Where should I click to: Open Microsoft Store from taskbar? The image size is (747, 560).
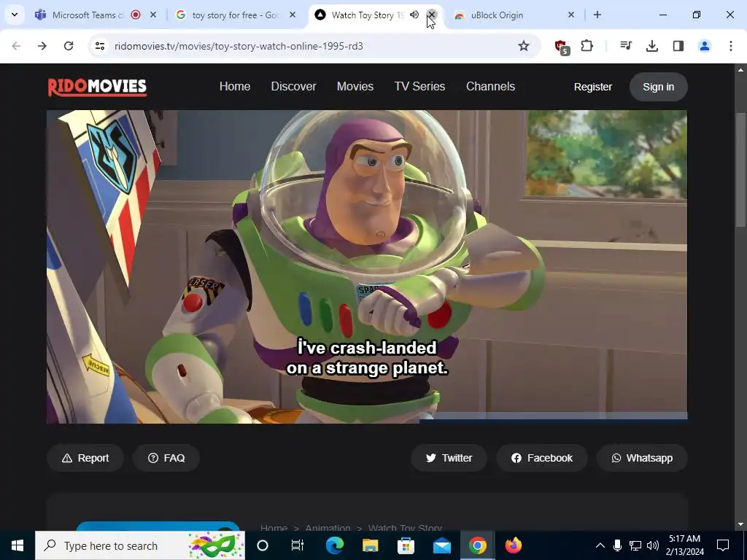[406, 545]
